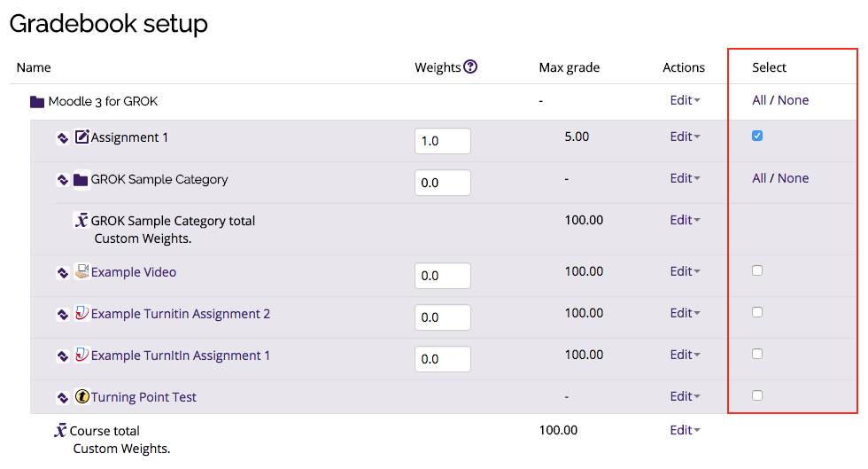The width and height of the screenshot is (868, 469).
Task: Click the Example Video activity icon
Action: point(81,271)
